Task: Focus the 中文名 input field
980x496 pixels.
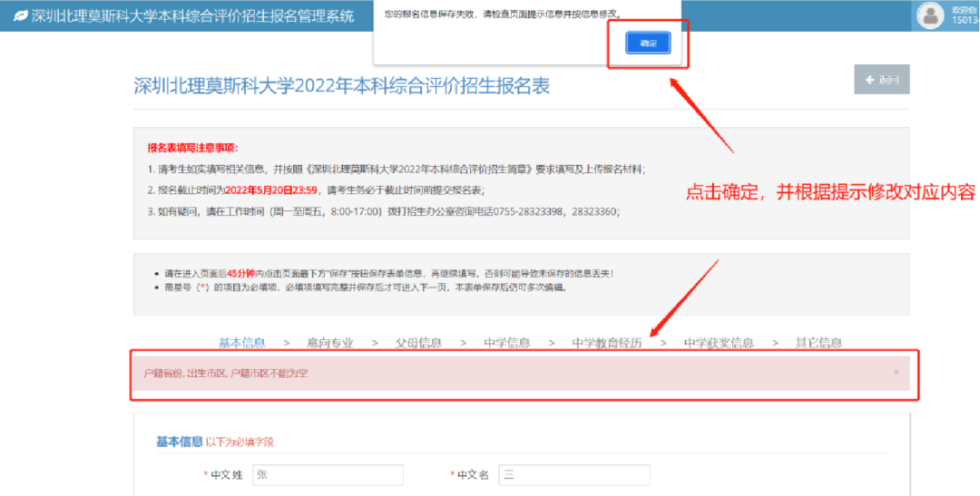Action: (573, 475)
